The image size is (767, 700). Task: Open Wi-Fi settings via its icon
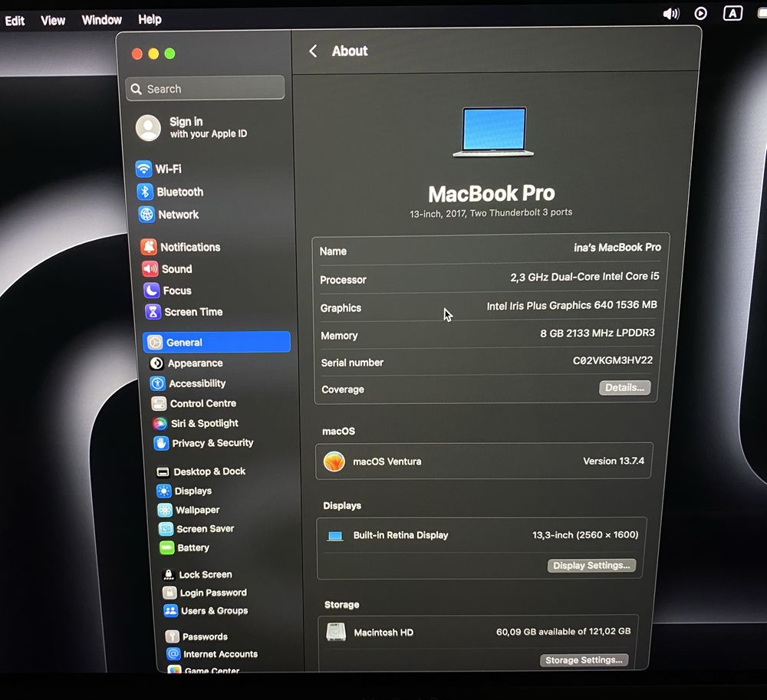click(x=143, y=169)
